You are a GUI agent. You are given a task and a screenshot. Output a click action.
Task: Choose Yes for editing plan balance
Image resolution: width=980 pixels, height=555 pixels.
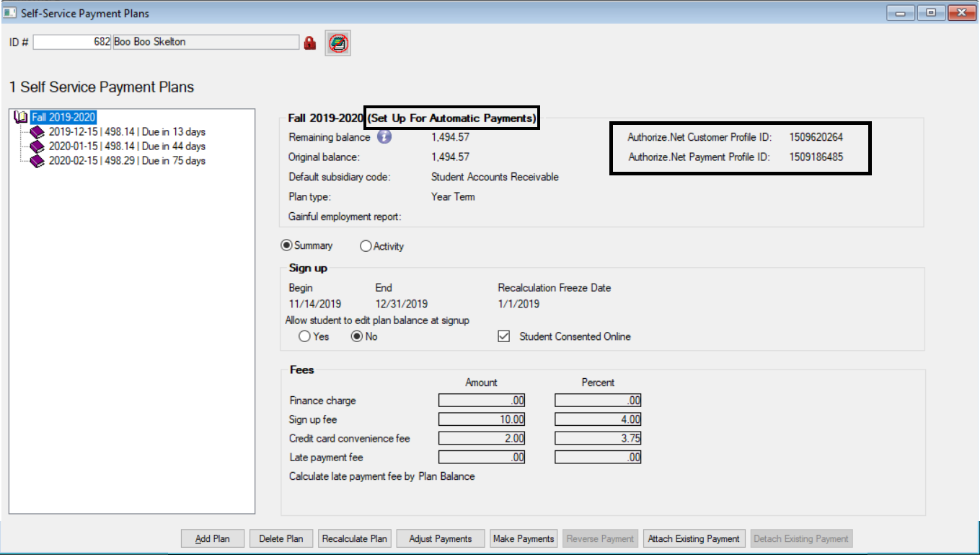pos(305,336)
